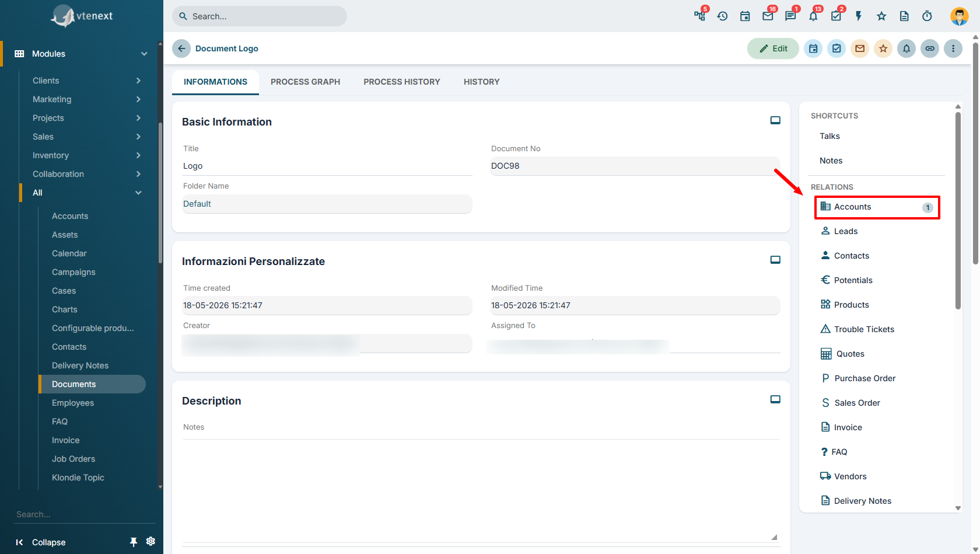Click the envelope icon on document toolbar
The height and width of the screenshot is (554, 980).
point(860,48)
